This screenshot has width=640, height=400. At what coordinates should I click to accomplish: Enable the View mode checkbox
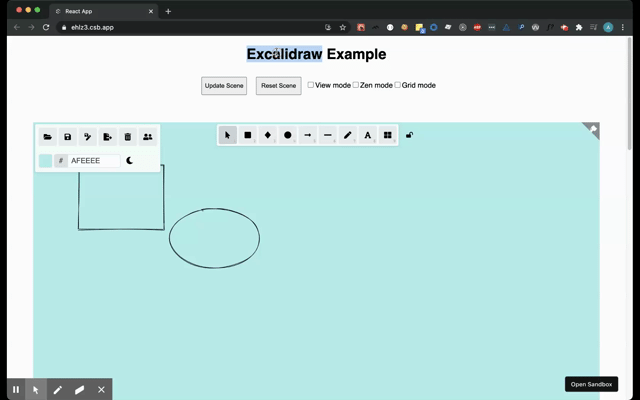pyautogui.click(x=311, y=85)
